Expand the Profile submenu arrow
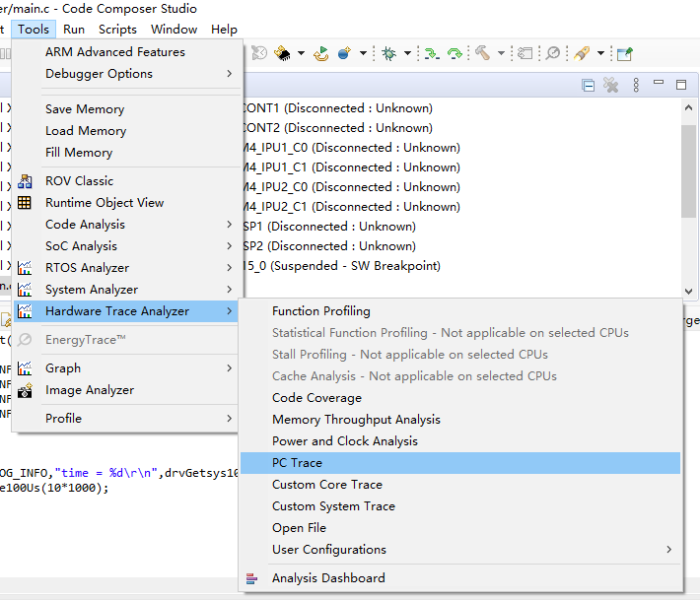The width and height of the screenshot is (700, 600). coord(230,419)
